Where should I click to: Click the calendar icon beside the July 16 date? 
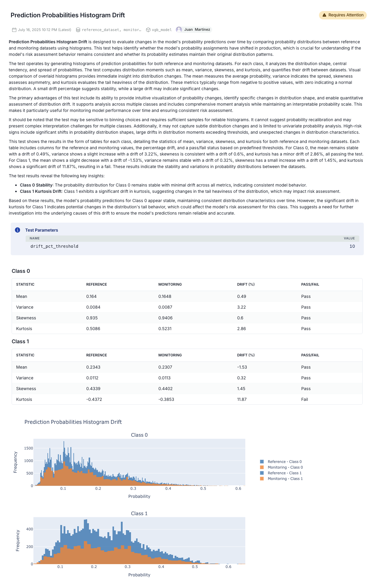[14, 30]
